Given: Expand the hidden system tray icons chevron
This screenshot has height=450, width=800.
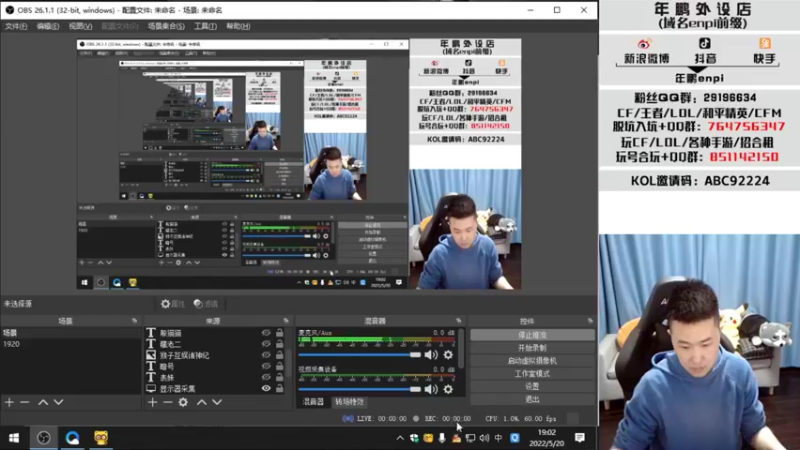Looking at the screenshot, I should click(400, 438).
